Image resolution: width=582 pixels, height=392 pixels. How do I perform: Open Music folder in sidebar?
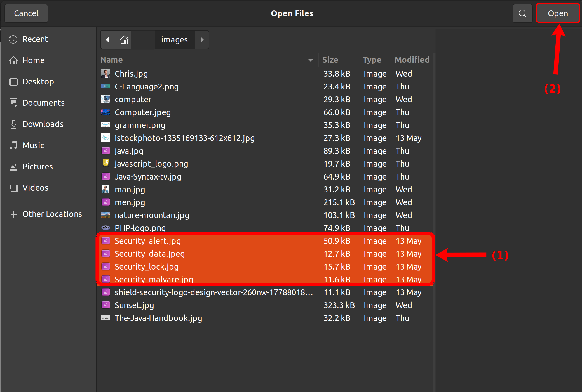click(33, 145)
